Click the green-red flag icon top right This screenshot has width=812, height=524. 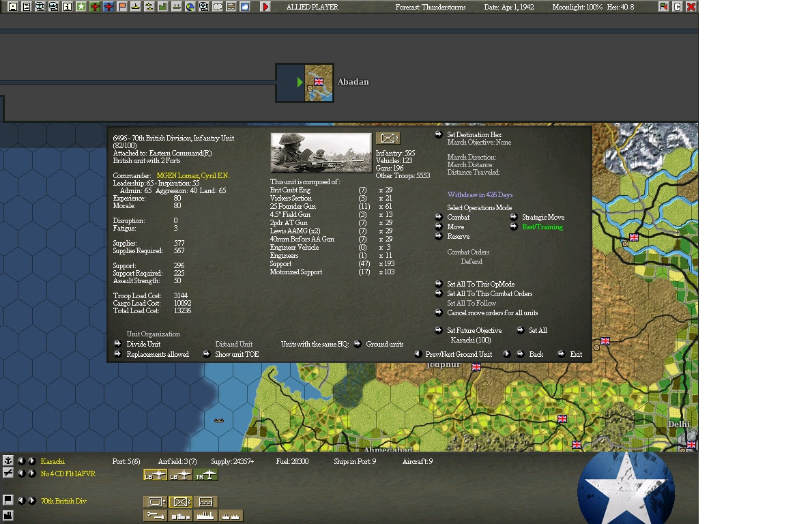tap(663, 7)
